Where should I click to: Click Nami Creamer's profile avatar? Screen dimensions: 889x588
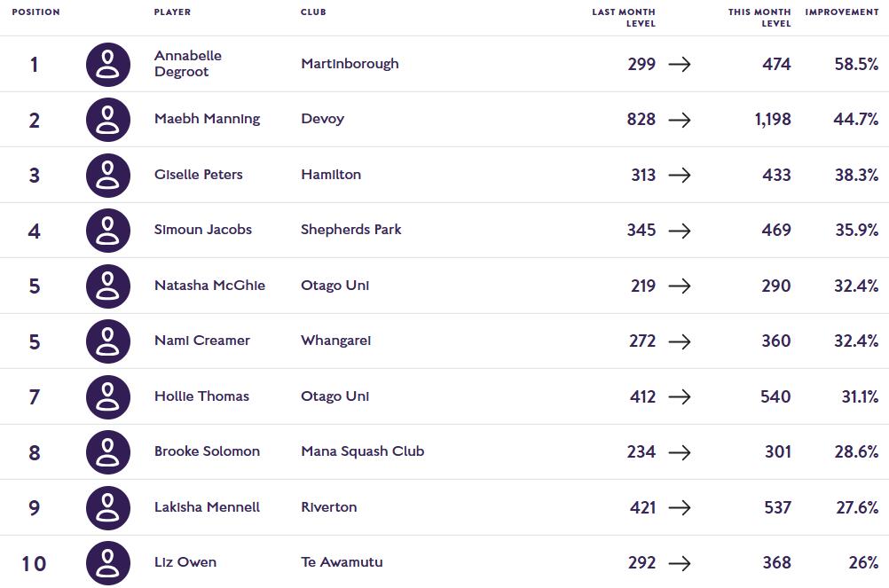click(x=108, y=341)
